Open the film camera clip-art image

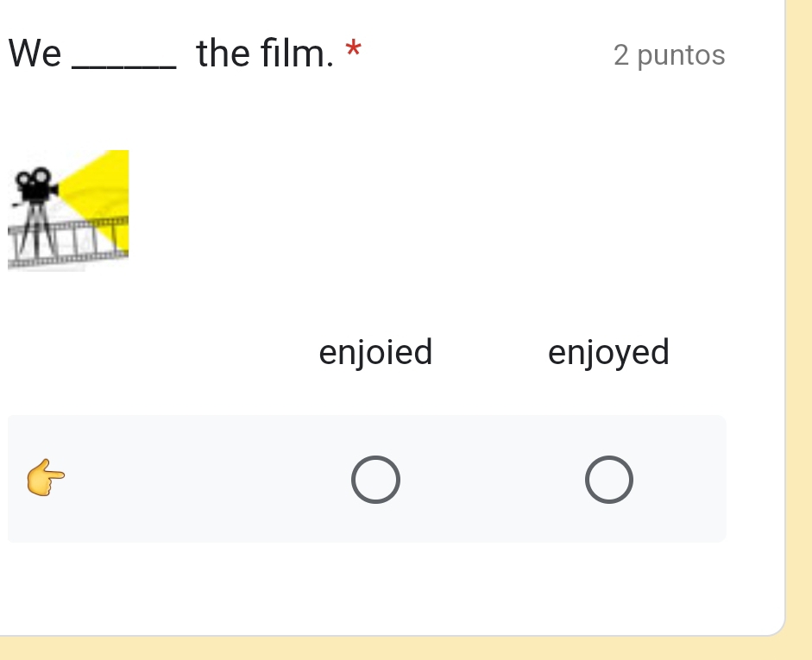68,211
